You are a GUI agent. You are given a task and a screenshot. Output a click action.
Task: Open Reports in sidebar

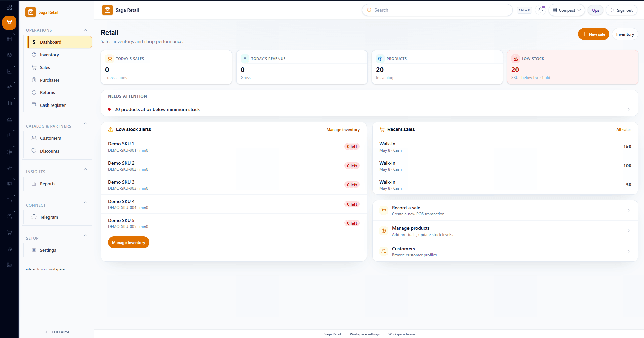59,184
